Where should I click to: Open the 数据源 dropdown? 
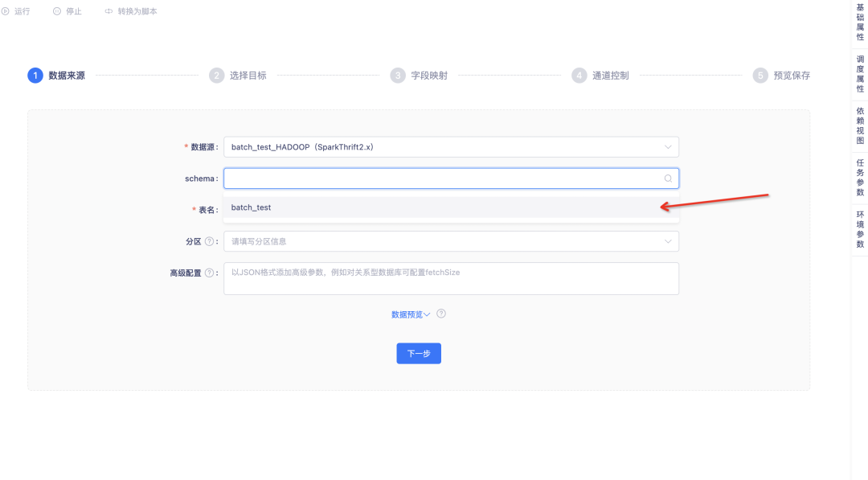coord(450,147)
